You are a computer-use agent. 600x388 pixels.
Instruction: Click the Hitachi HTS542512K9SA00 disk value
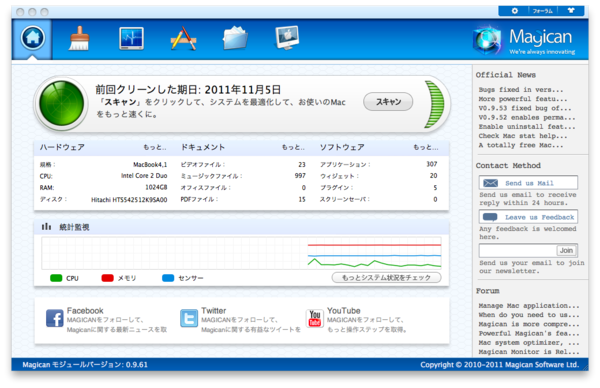tap(129, 199)
